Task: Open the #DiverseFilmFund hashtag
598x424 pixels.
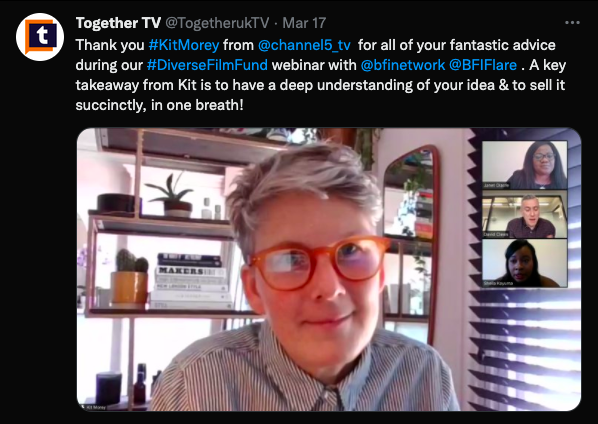Action: click(207, 65)
